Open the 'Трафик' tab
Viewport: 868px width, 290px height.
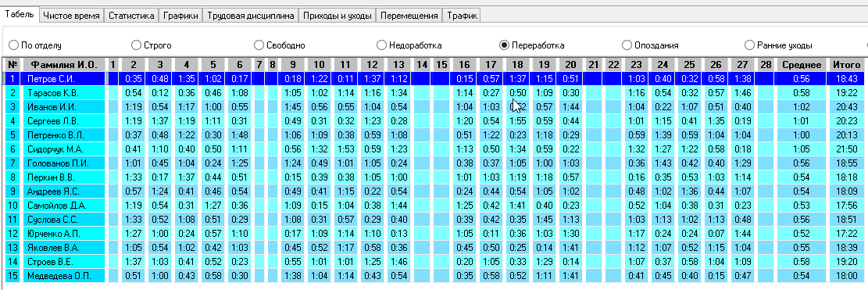pyautogui.click(x=462, y=16)
